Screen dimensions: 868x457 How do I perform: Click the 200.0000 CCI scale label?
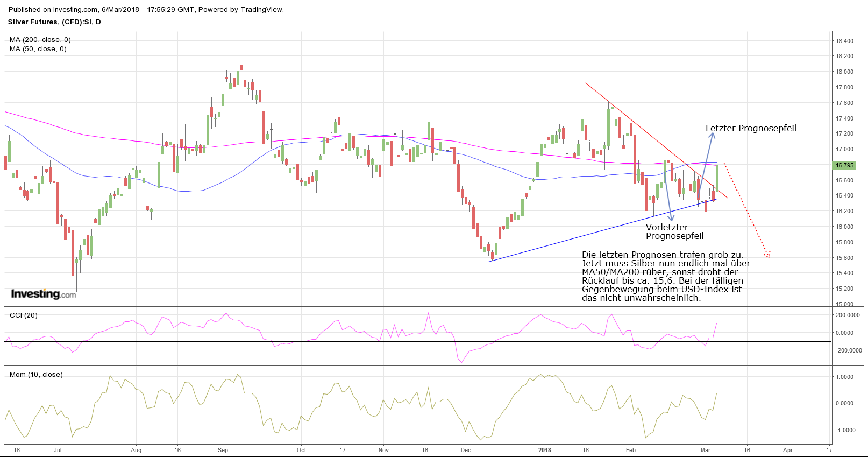pyautogui.click(x=848, y=315)
